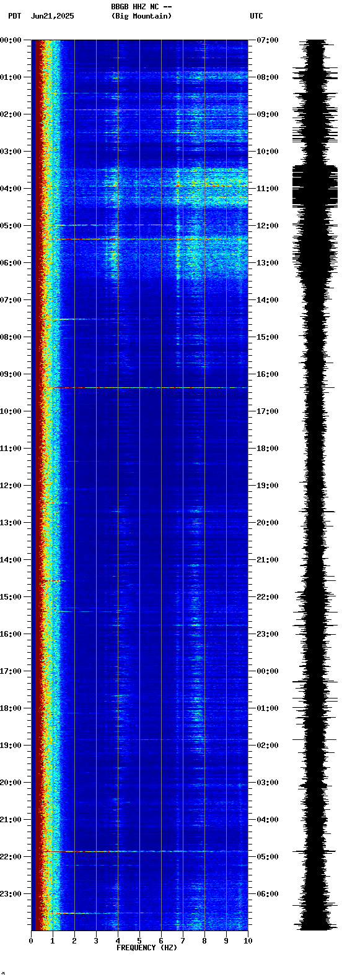Click the 12:00 PDT time label
This screenshot has width=342, height=980.
point(11,486)
